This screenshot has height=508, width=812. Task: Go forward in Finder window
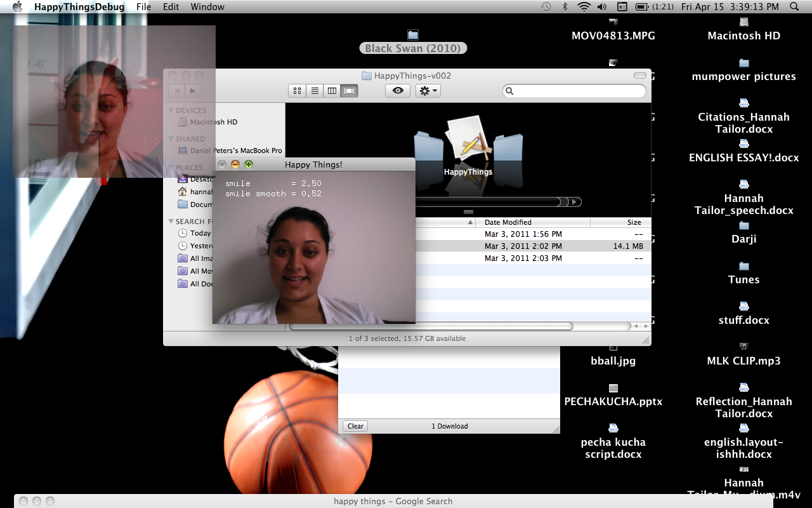click(193, 91)
